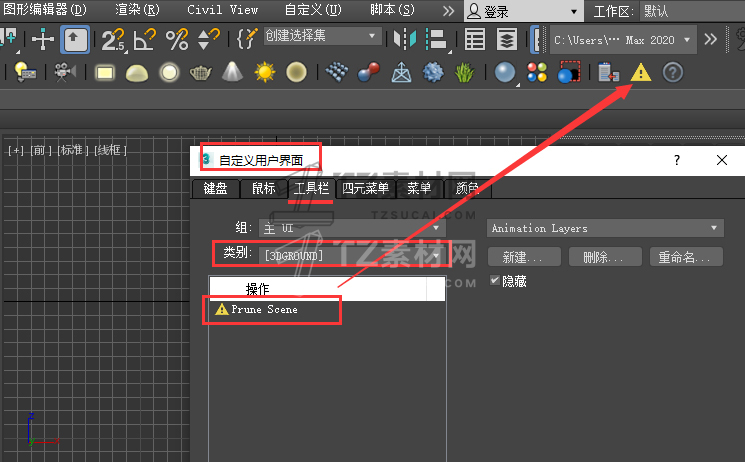Click the viewport [线框] shading label
Image resolution: width=745 pixels, height=462 pixels.
click(110, 150)
